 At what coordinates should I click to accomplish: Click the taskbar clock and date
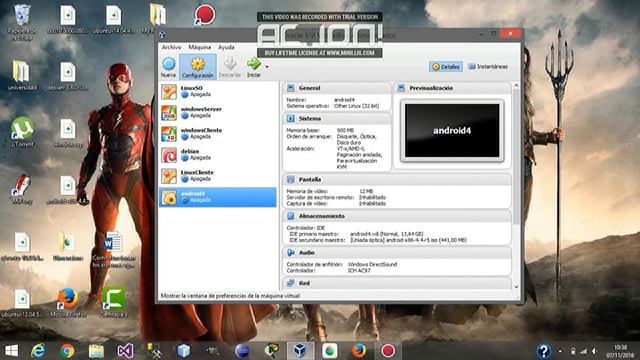coord(620,351)
